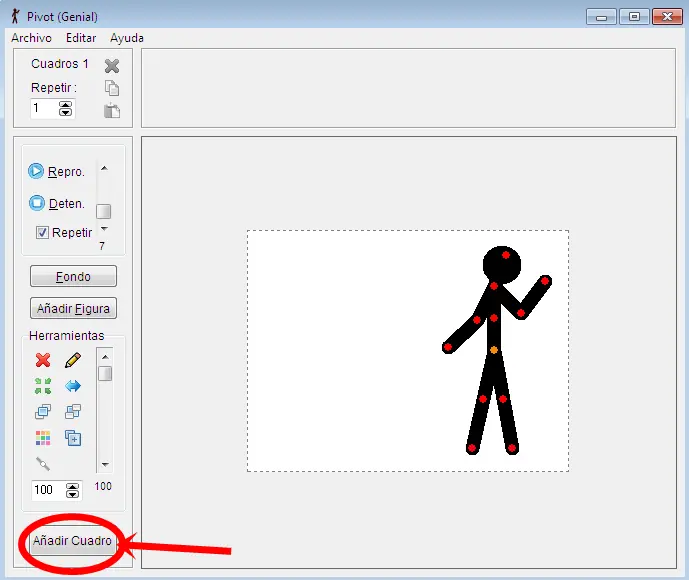
Task: Click the Añadir Figura button
Action: click(x=73, y=308)
